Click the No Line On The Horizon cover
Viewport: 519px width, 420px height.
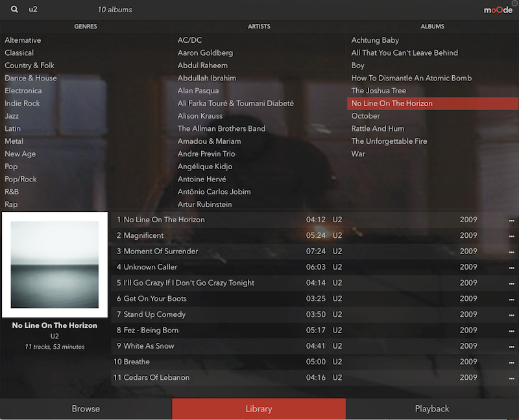click(x=54, y=264)
